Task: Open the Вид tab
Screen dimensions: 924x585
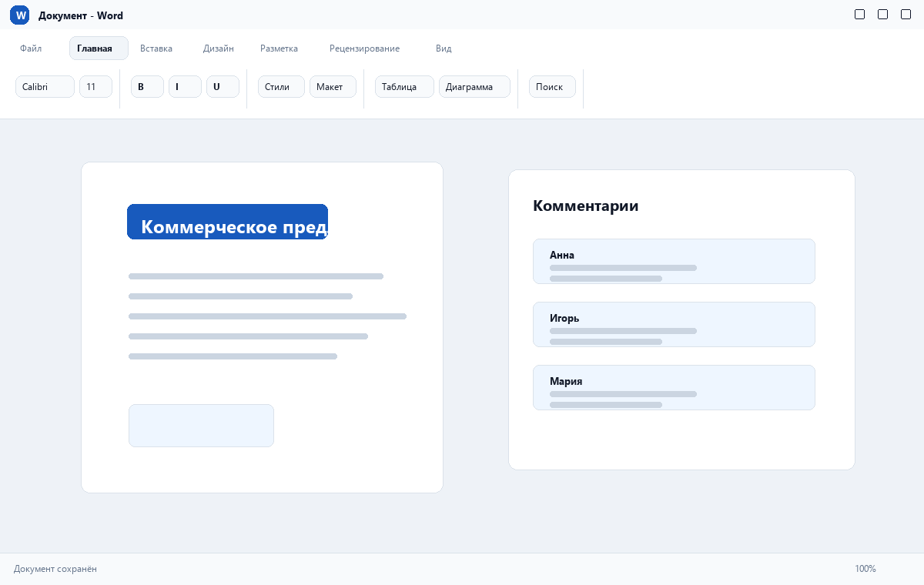Action: pyautogui.click(x=444, y=48)
